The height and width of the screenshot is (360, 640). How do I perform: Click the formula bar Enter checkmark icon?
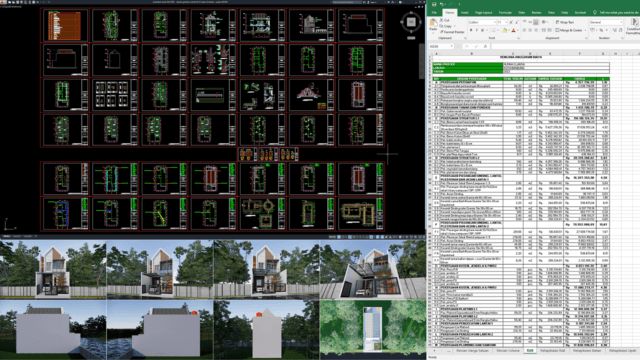tap(476, 47)
